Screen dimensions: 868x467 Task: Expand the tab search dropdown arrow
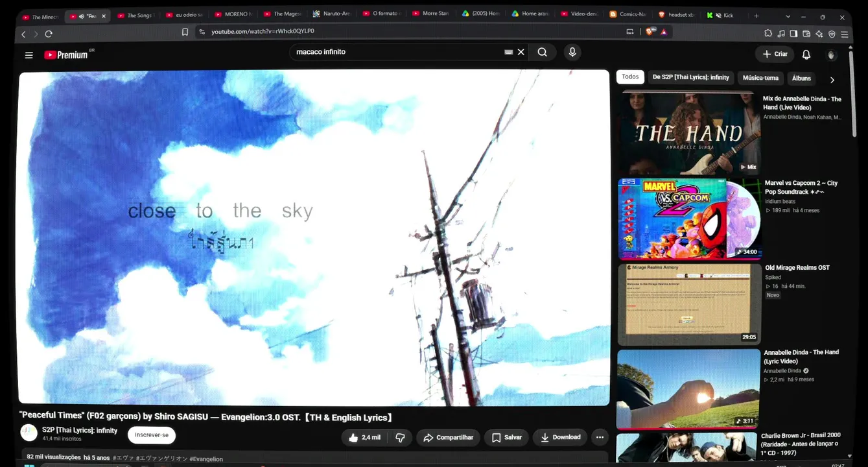click(x=788, y=16)
